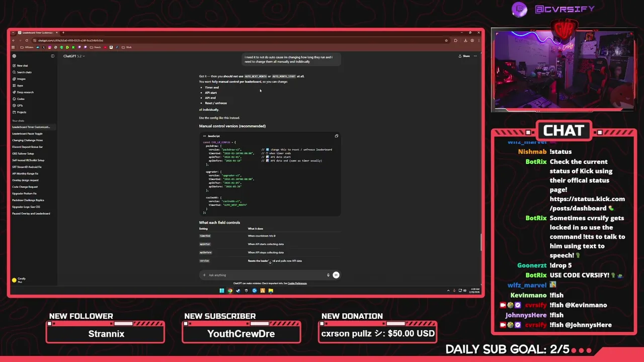Open browser profile icon
The width and height of the screenshot is (644, 362).
[472, 40]
